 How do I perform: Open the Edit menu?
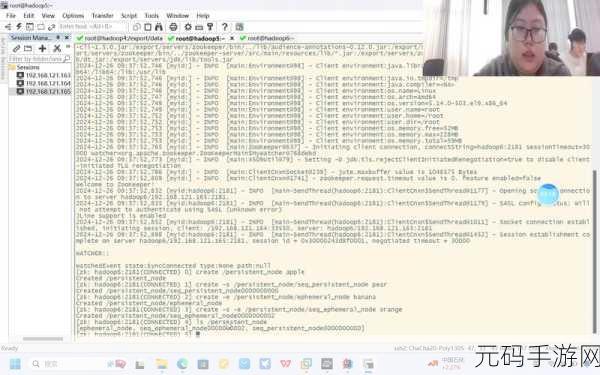(29, 16)
